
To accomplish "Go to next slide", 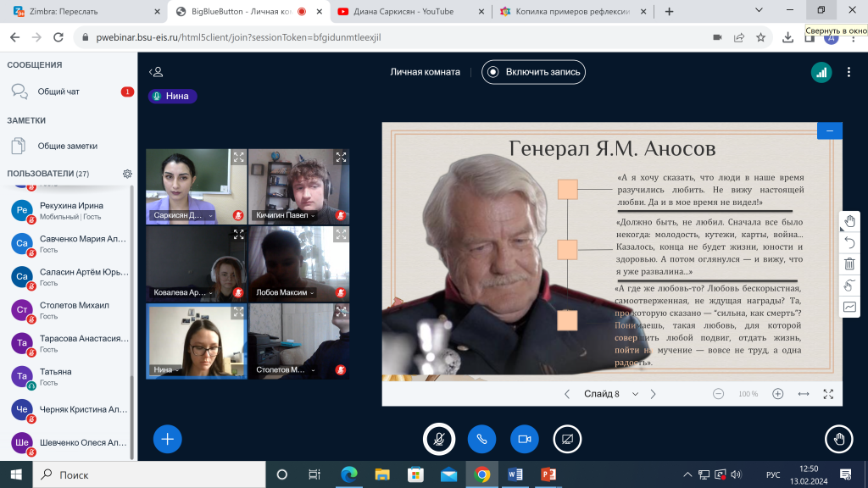I will [654, 394].
